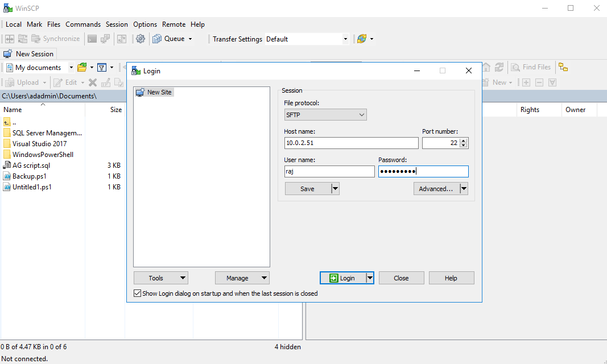
Task: Click the open directory folder icon
Action: [82, 67]
